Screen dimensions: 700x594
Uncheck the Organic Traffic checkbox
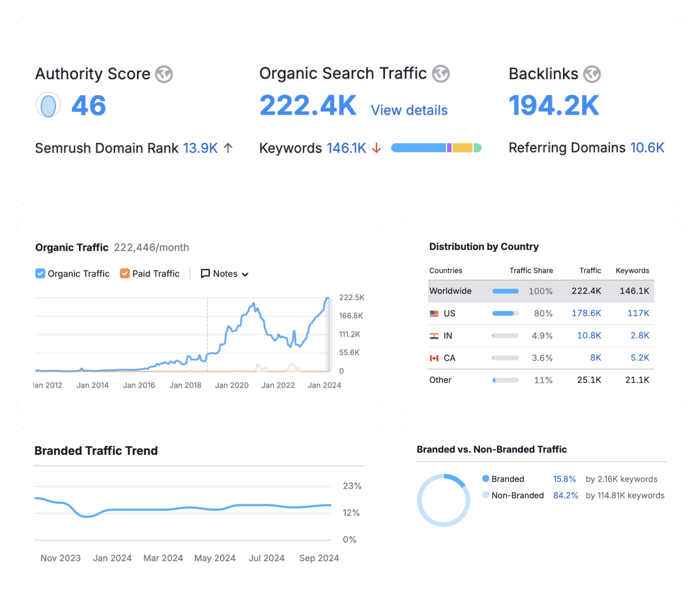coord(40,274)
